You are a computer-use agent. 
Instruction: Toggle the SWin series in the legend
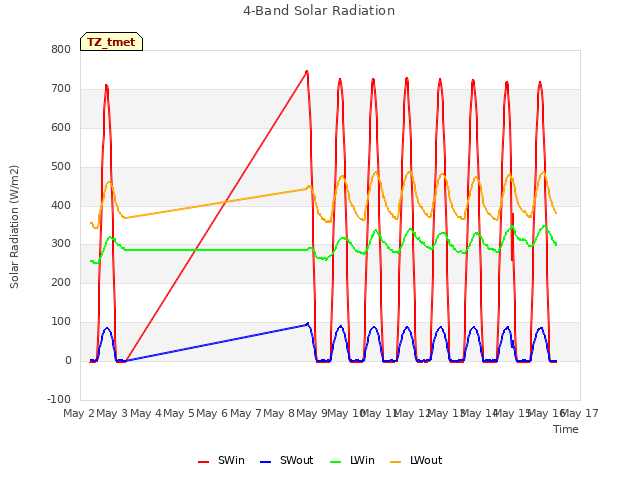[x=221, y=460]
